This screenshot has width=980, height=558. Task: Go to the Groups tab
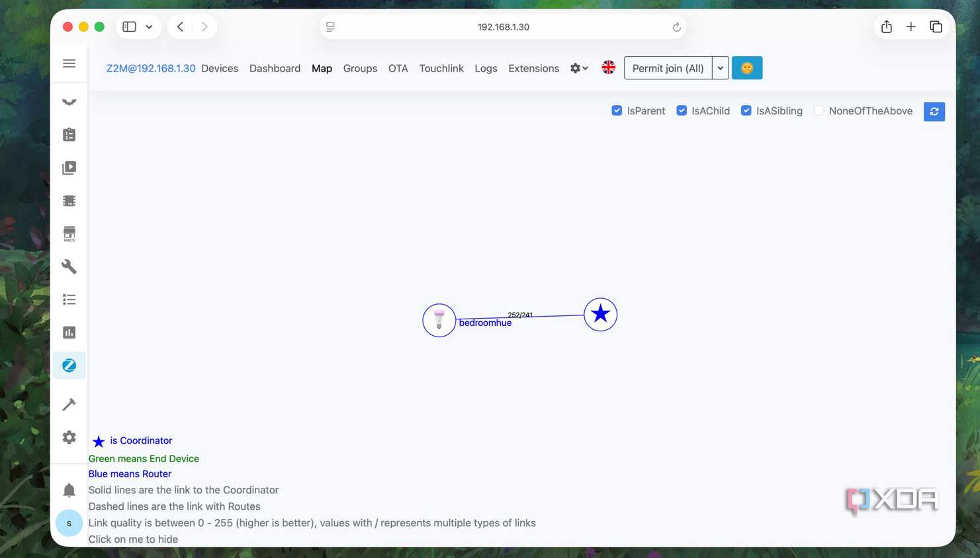(x=360, y=68)
